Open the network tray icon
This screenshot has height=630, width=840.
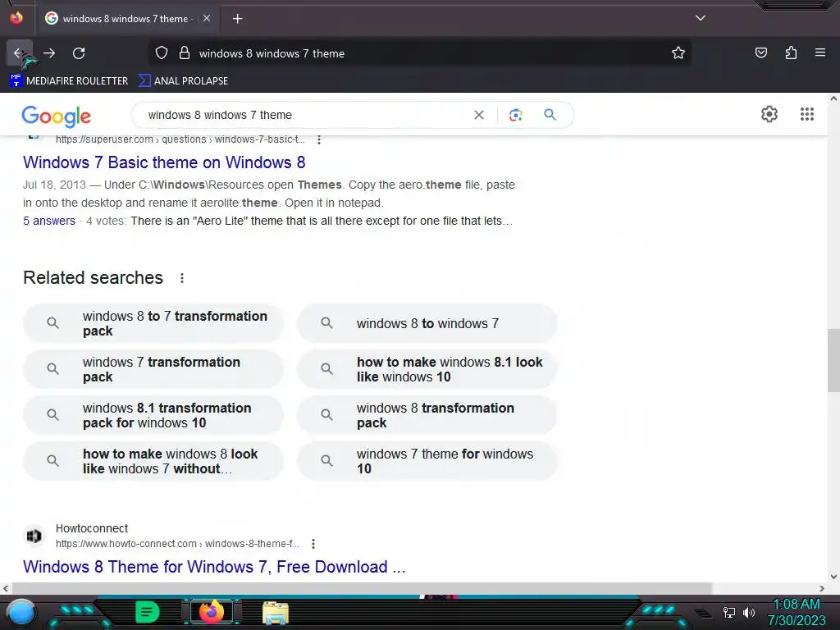point(729,612)
